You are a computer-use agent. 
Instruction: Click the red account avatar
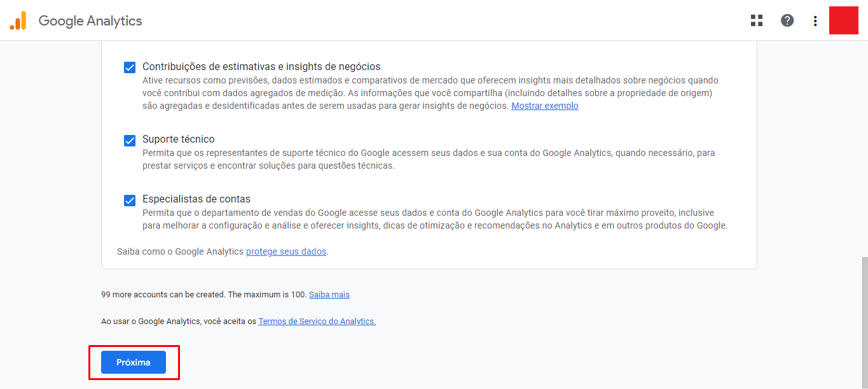point(844,20)
